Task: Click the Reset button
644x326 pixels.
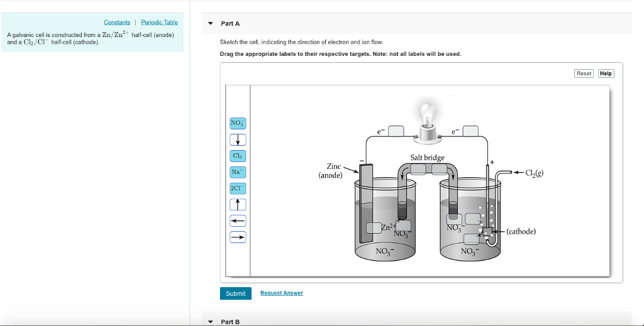Action: pyautogui.click(x=584, y=73)
